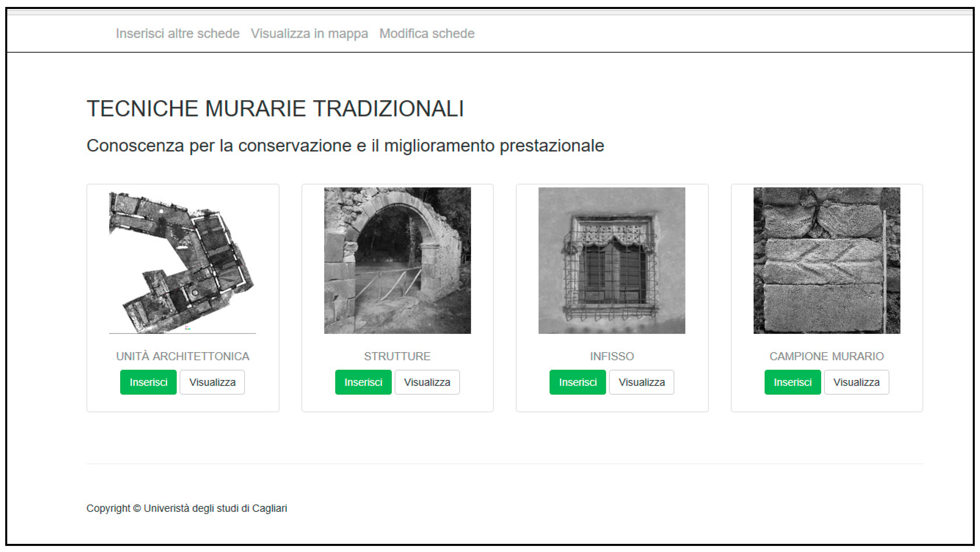Click Inserisci under Unità Architettonica
Screen dimensions: 980x552
click(148, 382)
